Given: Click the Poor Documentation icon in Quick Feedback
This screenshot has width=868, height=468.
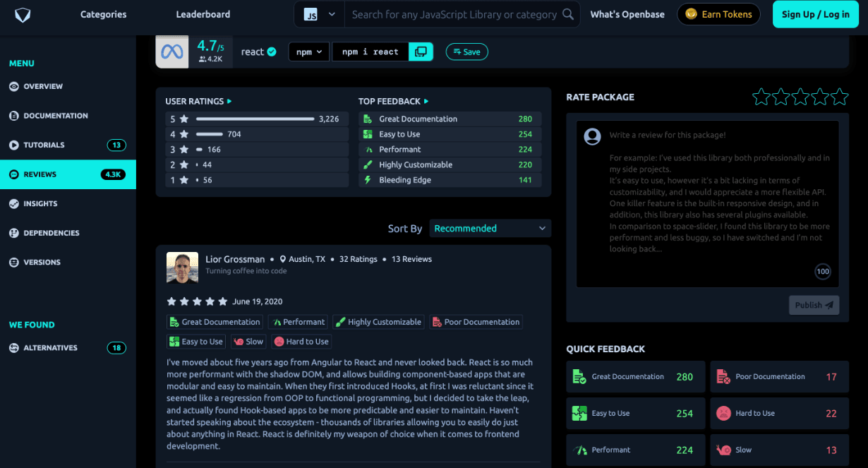Looking at the screenshot, I should point(723,377).
